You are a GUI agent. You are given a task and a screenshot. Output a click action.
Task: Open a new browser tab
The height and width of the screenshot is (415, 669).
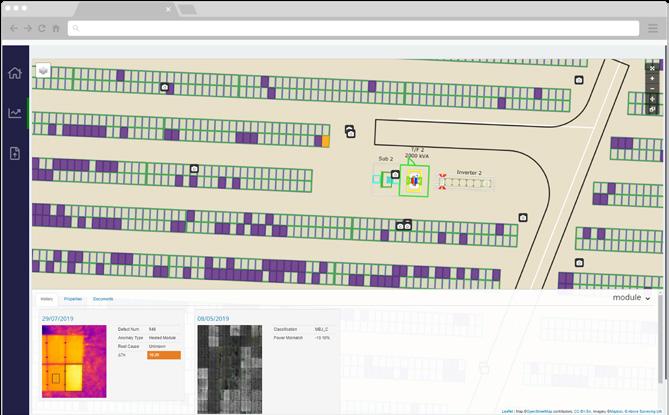(187, 9)
